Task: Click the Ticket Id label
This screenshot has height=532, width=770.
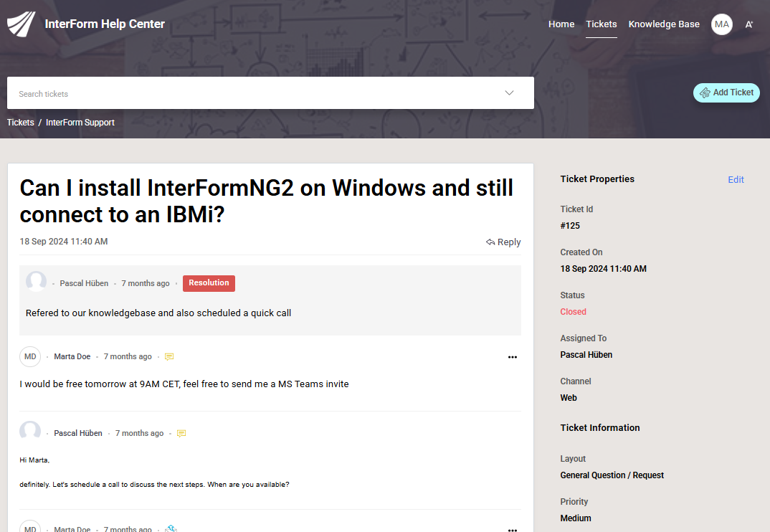Action: [576, 209]
